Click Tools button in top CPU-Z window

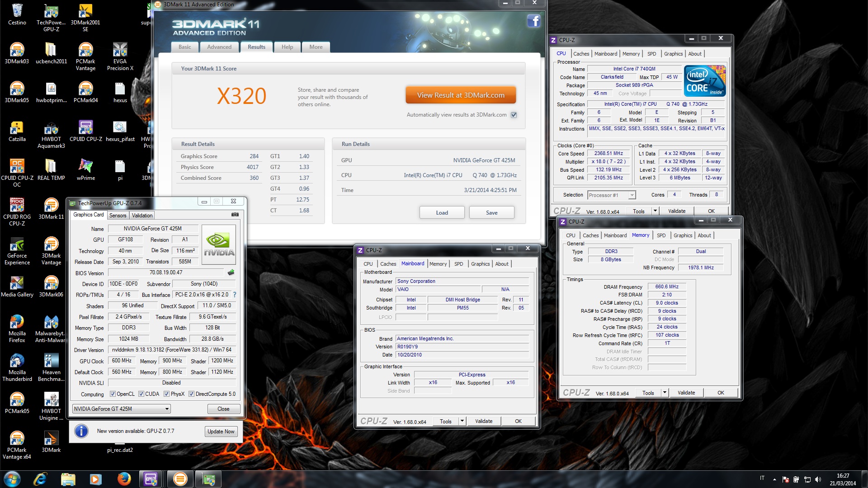click(x=638, y=211)
